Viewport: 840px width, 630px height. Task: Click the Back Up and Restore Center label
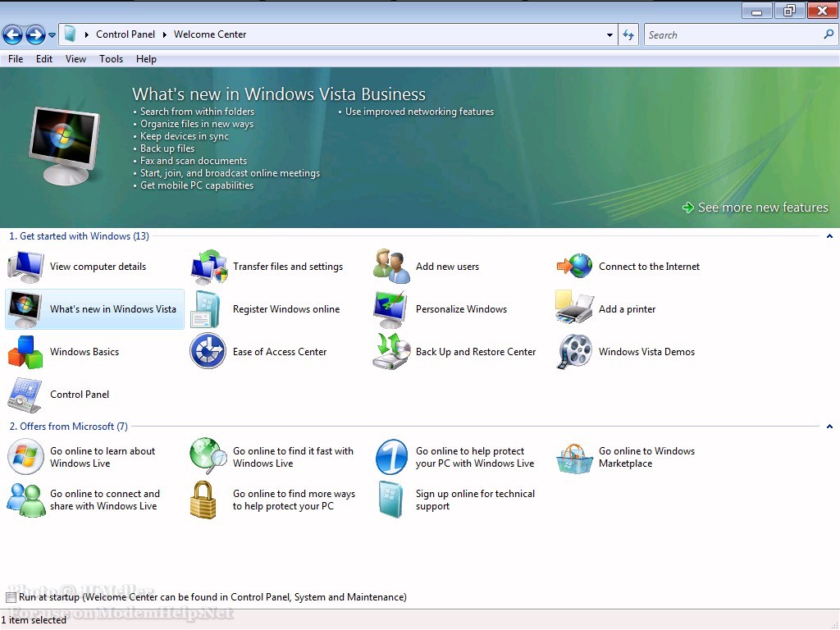tap(476, 352)
